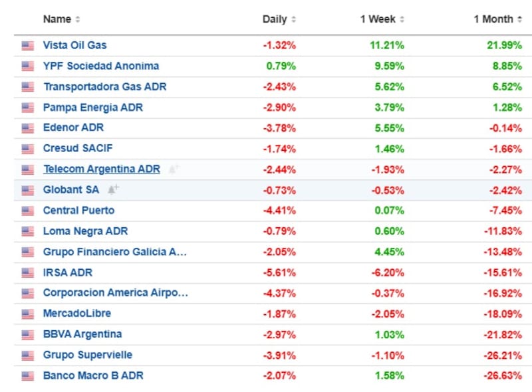
Task: Click the flag icon next to MercadoLibre
Action: (27, 314)
